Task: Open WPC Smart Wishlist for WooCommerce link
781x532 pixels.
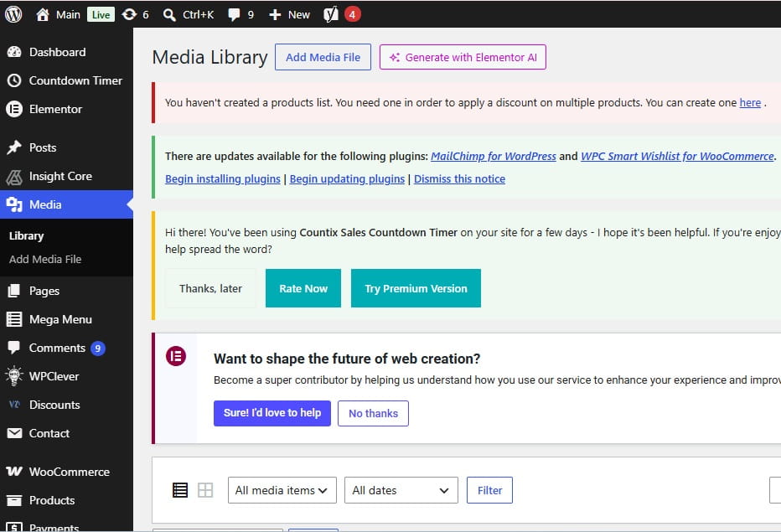Action: [x=677, y=156]
